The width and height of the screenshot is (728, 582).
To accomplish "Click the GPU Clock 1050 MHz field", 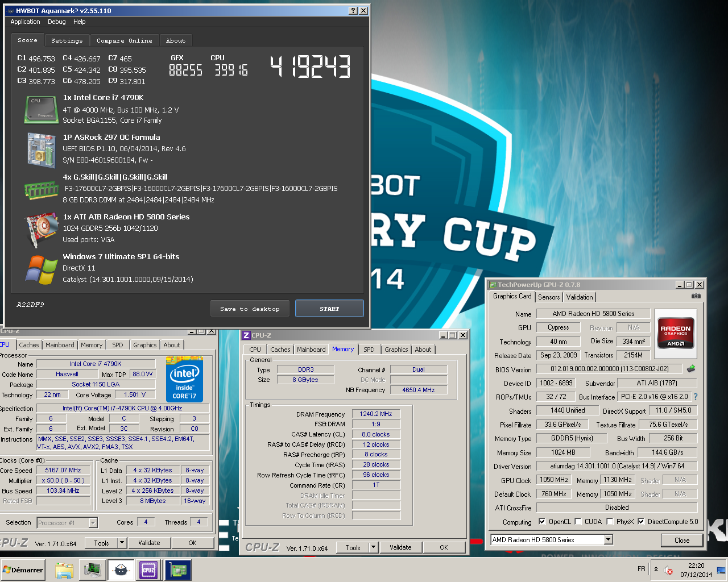I will coord(554,480).
